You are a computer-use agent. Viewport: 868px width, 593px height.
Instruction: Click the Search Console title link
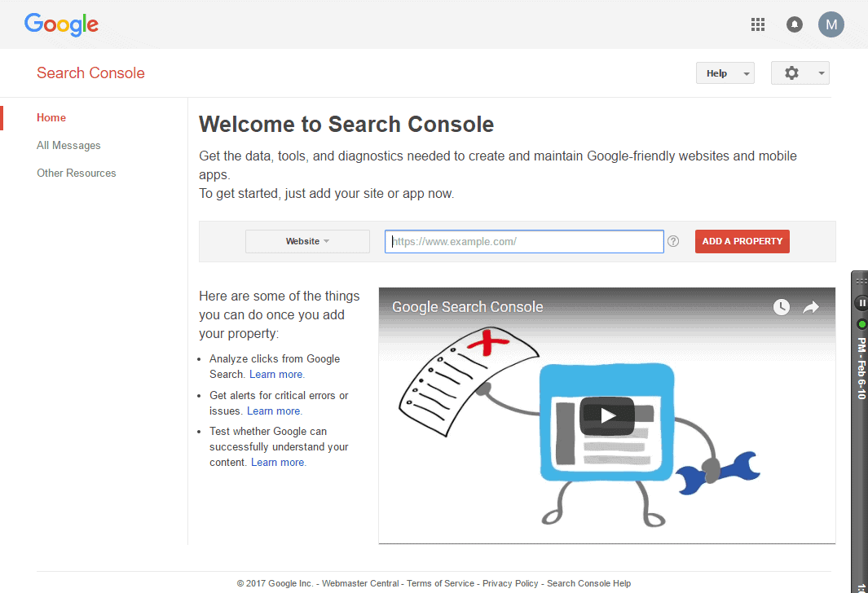coord(90,73)
